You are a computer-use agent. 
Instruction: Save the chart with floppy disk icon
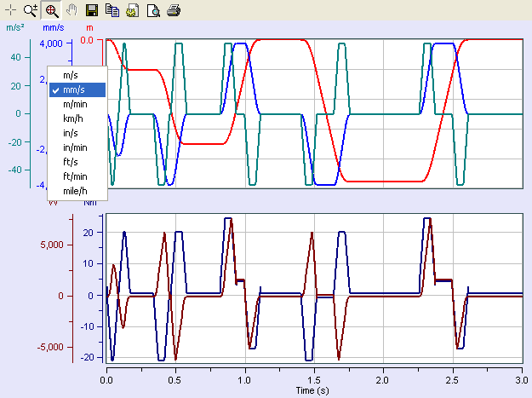(x=93, y=11)
